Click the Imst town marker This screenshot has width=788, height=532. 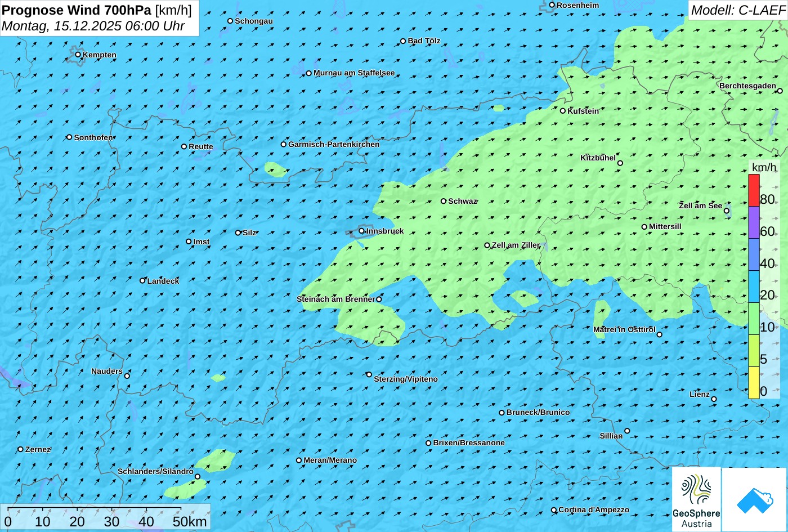click(189, 242)
